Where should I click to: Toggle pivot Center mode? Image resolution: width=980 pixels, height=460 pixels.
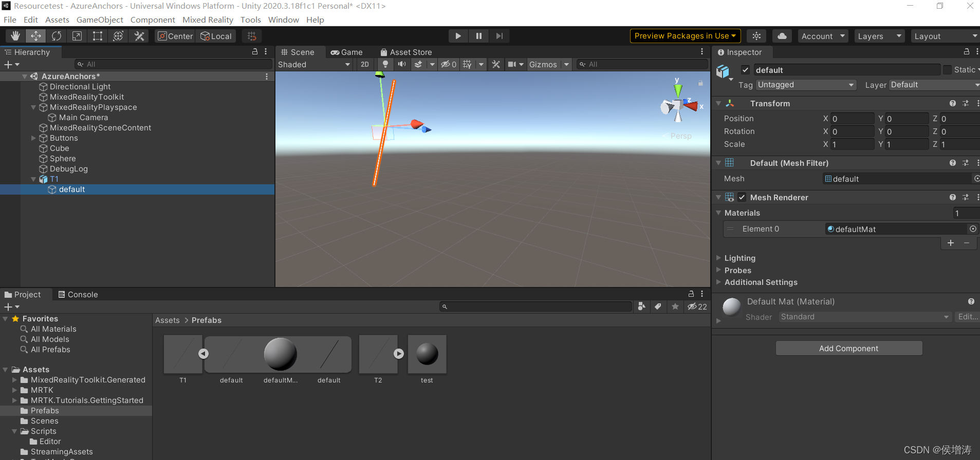coord(175,36)
